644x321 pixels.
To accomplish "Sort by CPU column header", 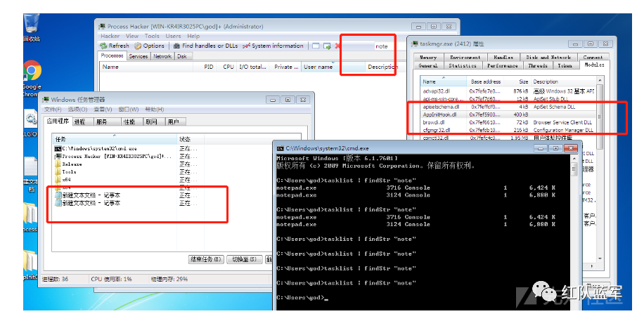I will [228, 67].
